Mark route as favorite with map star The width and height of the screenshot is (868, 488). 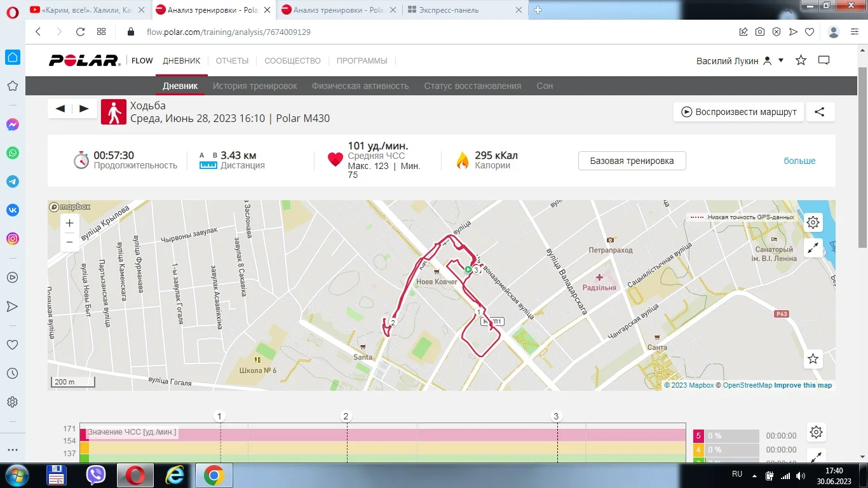coord(813,359)
